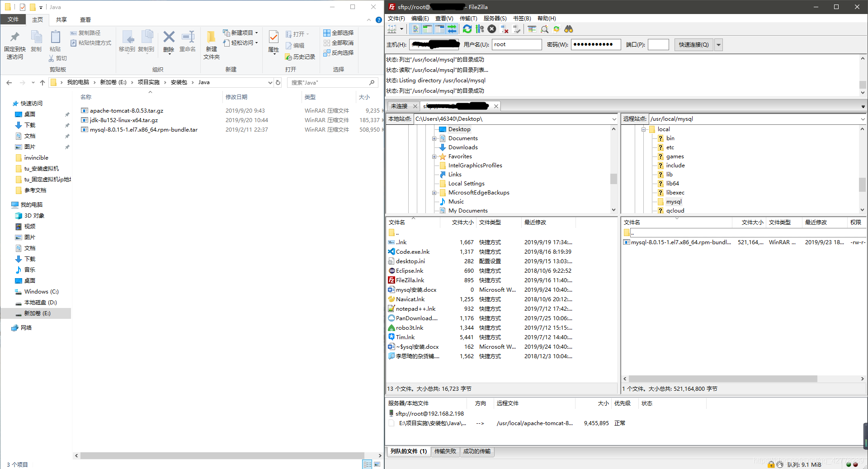Screen dimensions: 868x469
Task: Click Pin to Quick Access (固定到快速访问) icon
Action: coord(15,45)
